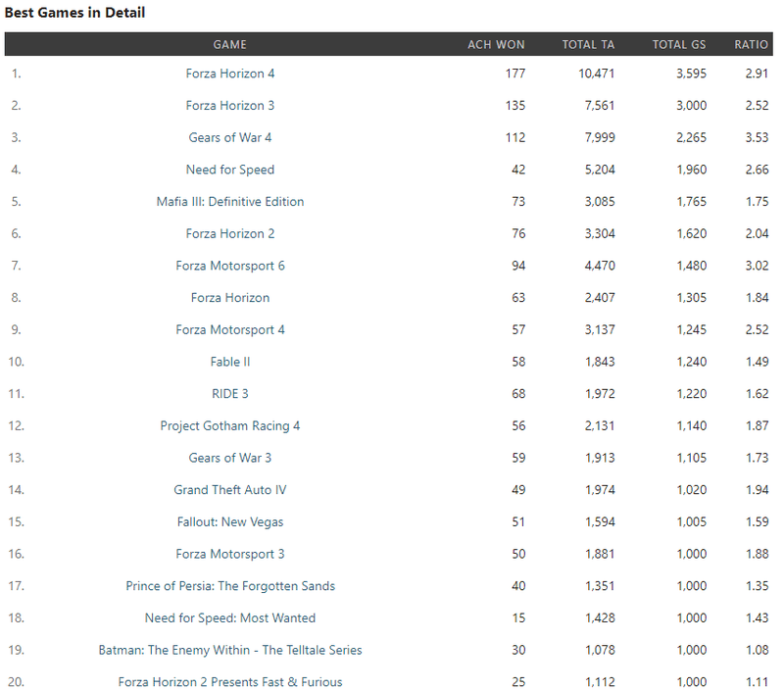The height and width of the screenshot is (690, 784).
Task: Select the 1.88 ratio value
Action: pos(757,554)
